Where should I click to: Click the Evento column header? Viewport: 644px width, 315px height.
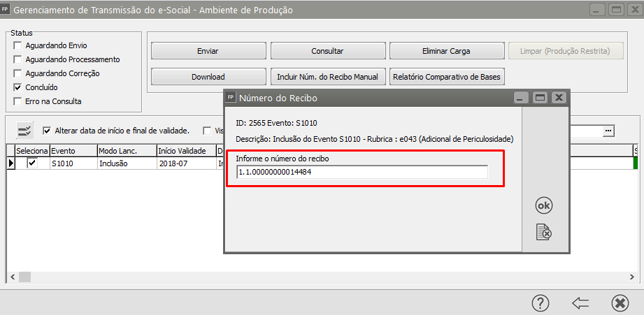[x=73, y=151]
